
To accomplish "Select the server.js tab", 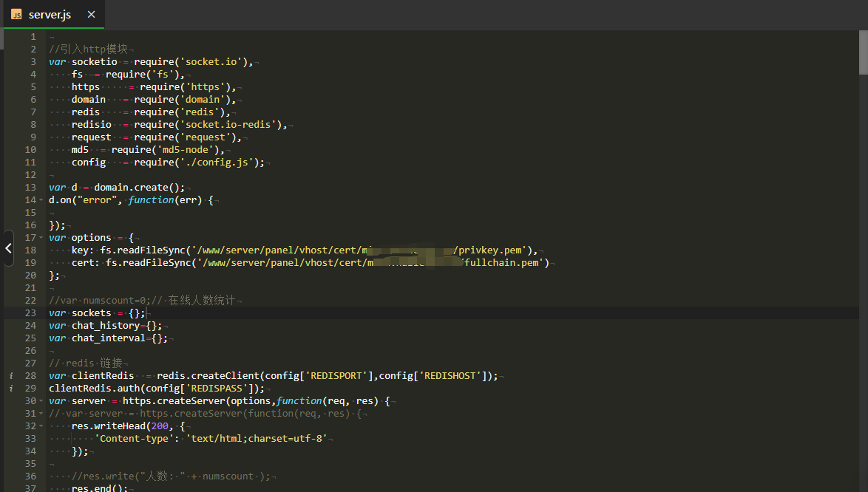I will pyautogui.click(x=54, y=15).
